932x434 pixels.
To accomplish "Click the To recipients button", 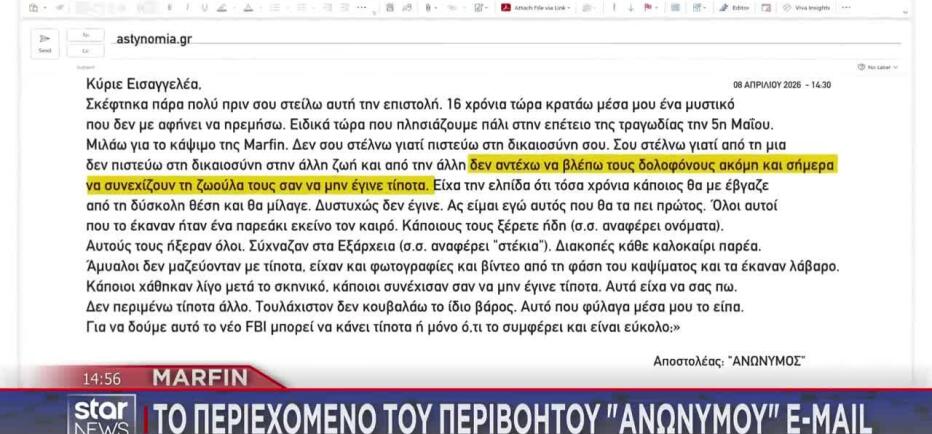I will (x=86, y=36).
